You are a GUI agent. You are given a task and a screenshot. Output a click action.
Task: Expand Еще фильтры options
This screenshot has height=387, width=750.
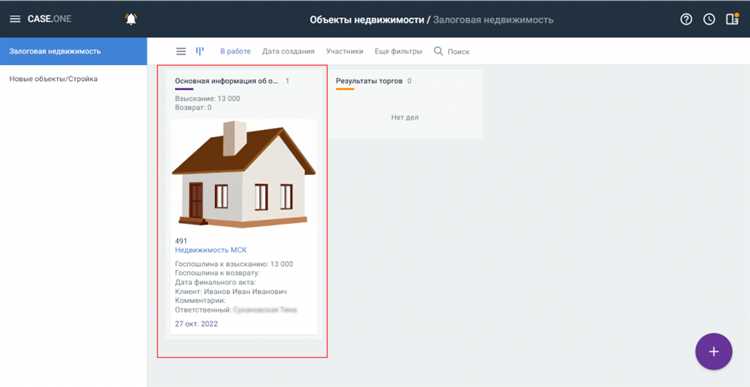(398, 51)
